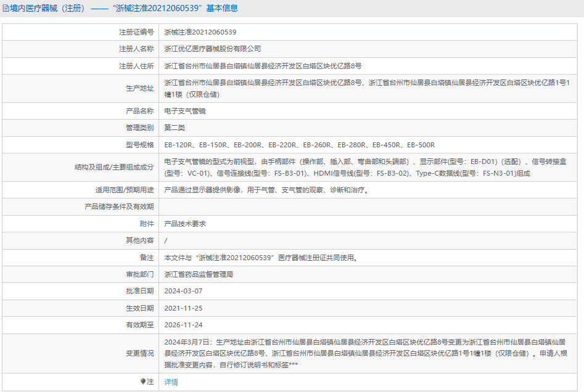This screenshot has height=392, width=584.
Task: Click the 变更情况 change record text
Action: pyautogui.click(x=364, y=353)
